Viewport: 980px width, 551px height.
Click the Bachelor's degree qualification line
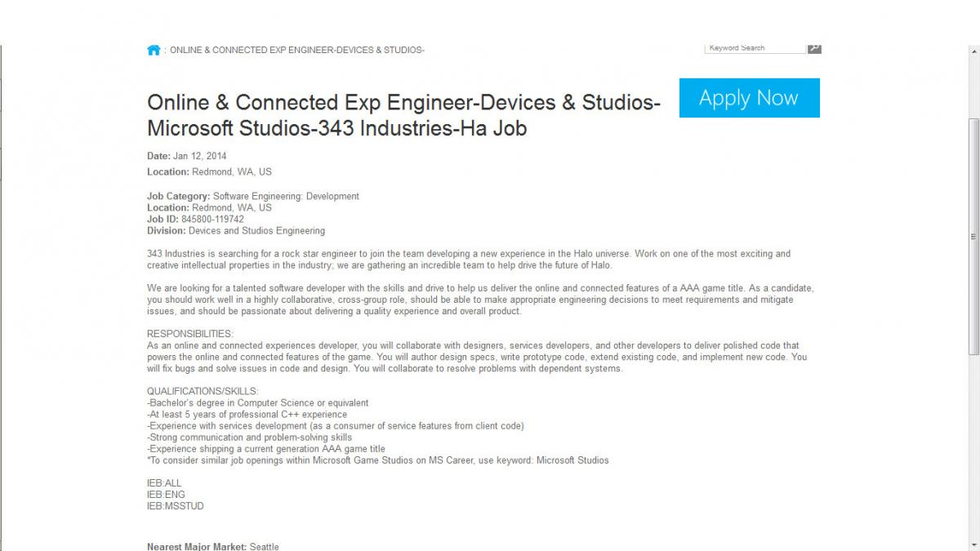coord(258,403)
